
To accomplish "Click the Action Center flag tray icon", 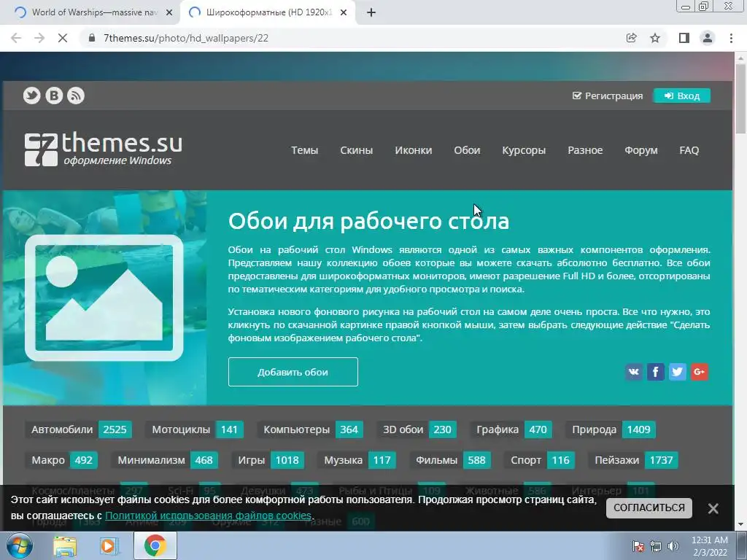I will (638, 546).
